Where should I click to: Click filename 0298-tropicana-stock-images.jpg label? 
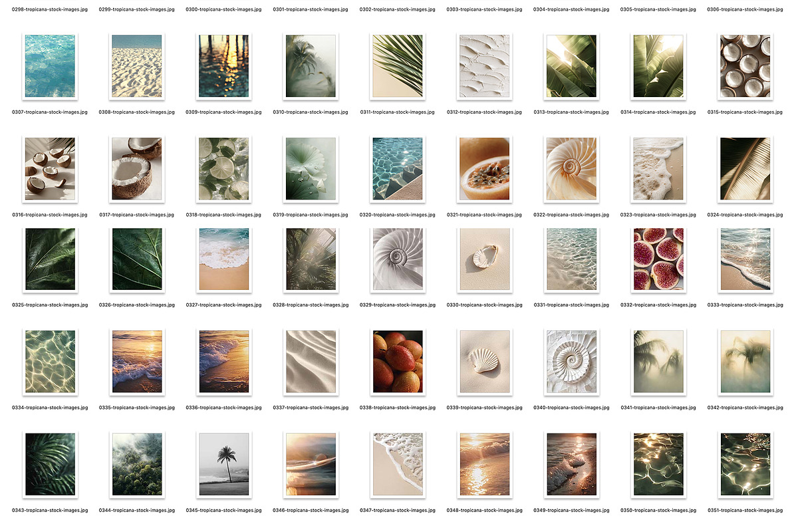50,9
